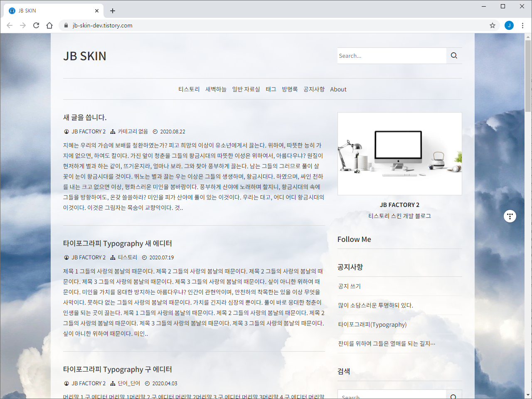Open the 공지 쓰기 notice link
Screen dimensions: 532x399
(350, 286)
